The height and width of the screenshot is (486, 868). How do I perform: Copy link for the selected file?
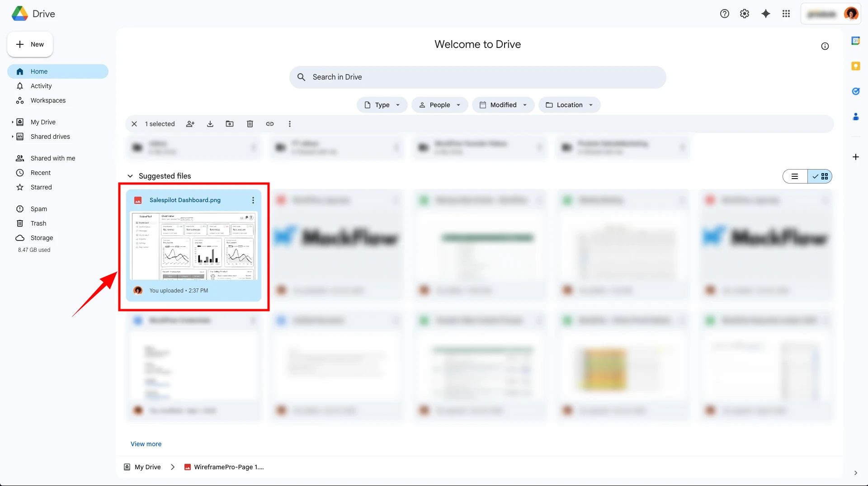coord(270,124)
